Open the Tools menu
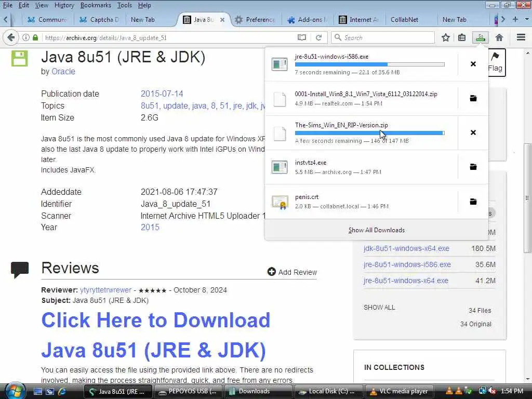This screenshot has width=532, height=399. 125,5
